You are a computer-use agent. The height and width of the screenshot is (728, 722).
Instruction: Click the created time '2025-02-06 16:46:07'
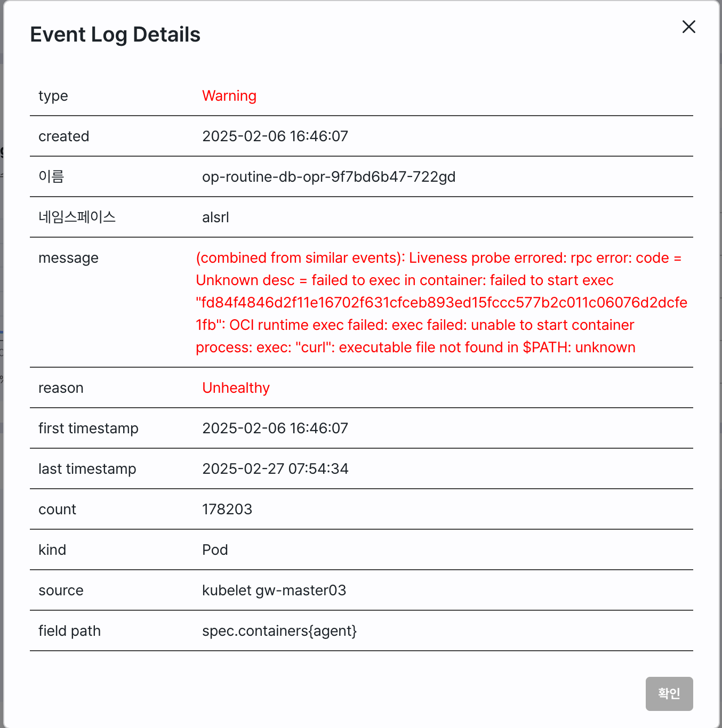(275, 136)
